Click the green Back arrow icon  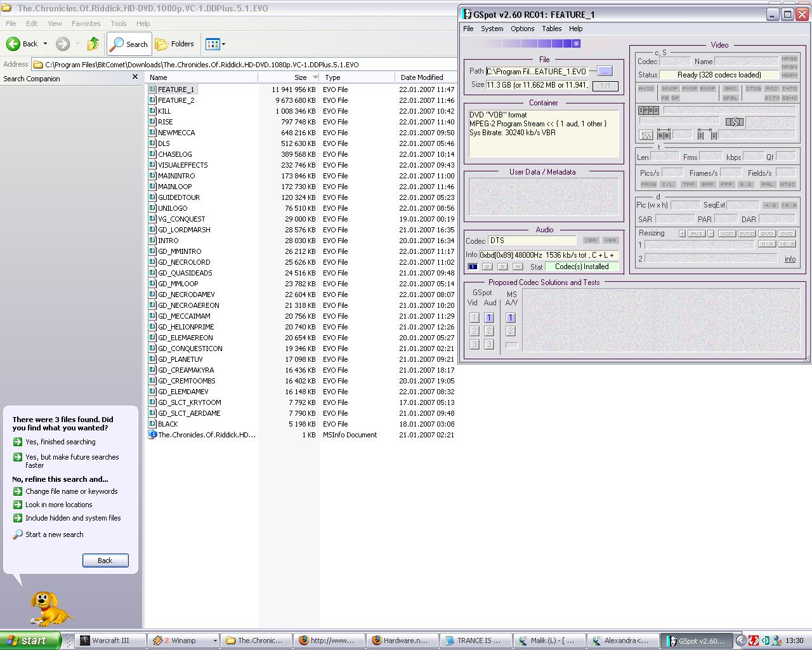13,44
